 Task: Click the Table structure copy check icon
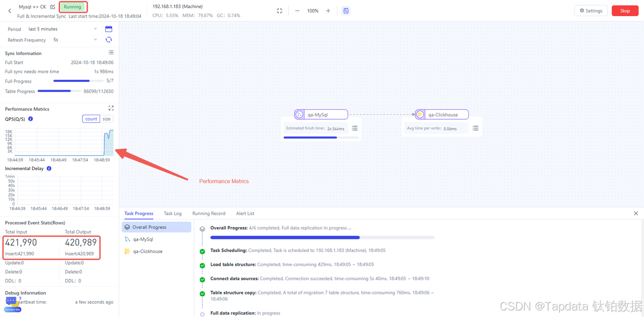point(202,293)
